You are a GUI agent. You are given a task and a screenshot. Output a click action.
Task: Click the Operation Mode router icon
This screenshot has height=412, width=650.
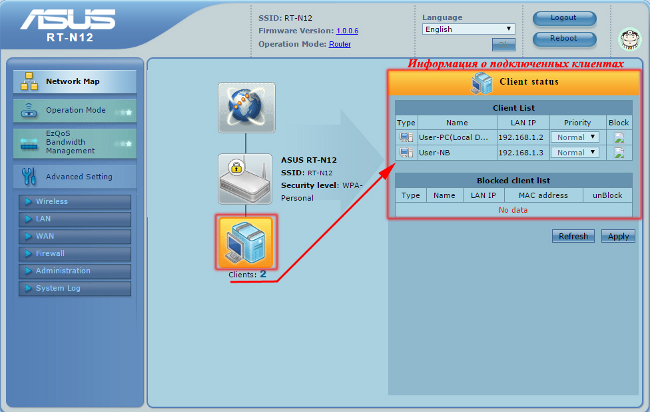click(x=29, y=110)
